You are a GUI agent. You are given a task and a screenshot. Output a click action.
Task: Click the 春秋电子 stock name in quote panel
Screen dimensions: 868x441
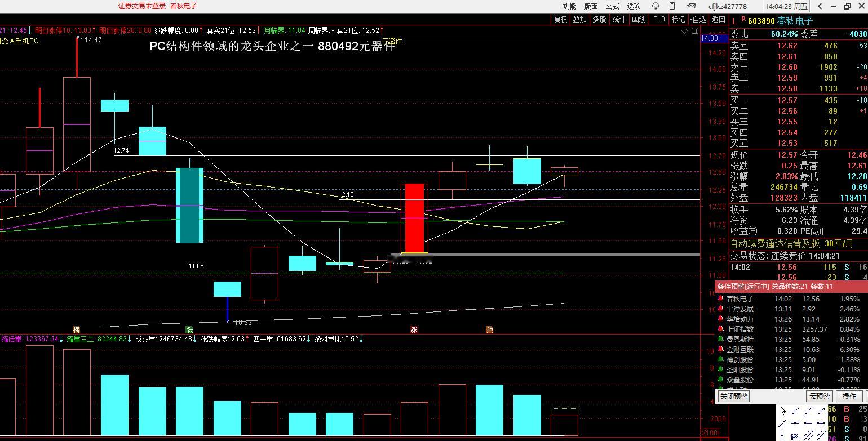(x=795, y=21)
